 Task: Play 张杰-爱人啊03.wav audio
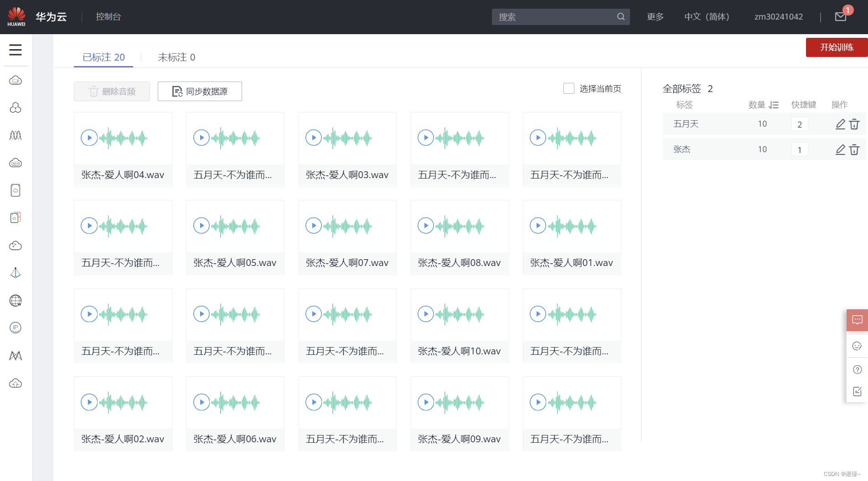[314, 138]
